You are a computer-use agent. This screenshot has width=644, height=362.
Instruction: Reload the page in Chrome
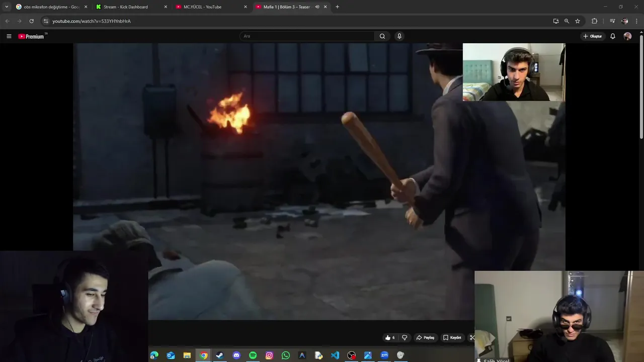[31, 21]
